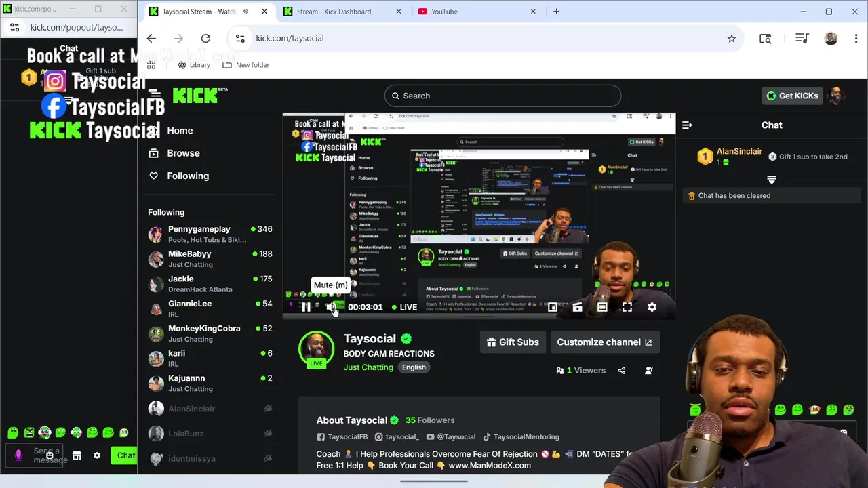Open user avatar menu beside Get KICKs
Image resolution: width=868 pixels, height=488 pixels.
[836, 96]
